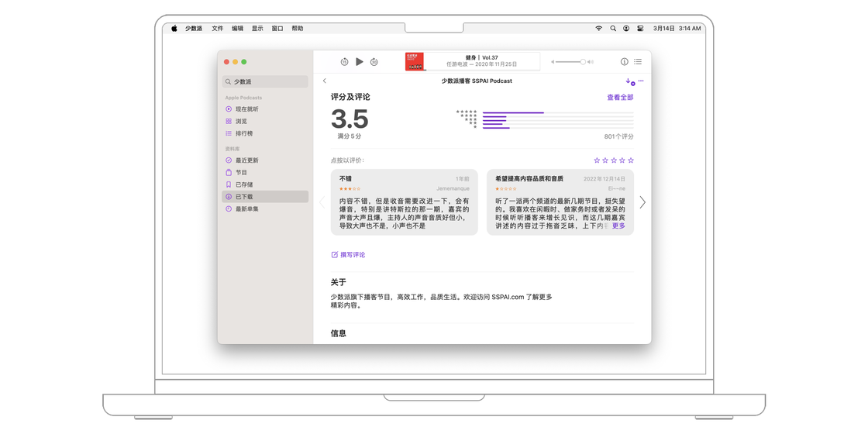This screenshot has width=868, height=434.
Task: Click the user account icon in menu bar
Action: coord(626,28)
